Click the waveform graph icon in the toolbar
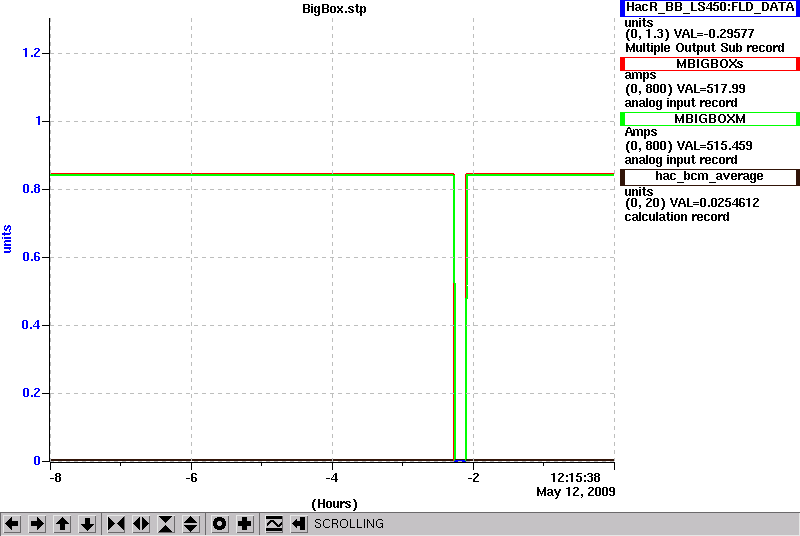The height and width of the screenshot is (536, 800). pyautogui.click(x=274, y=524)
